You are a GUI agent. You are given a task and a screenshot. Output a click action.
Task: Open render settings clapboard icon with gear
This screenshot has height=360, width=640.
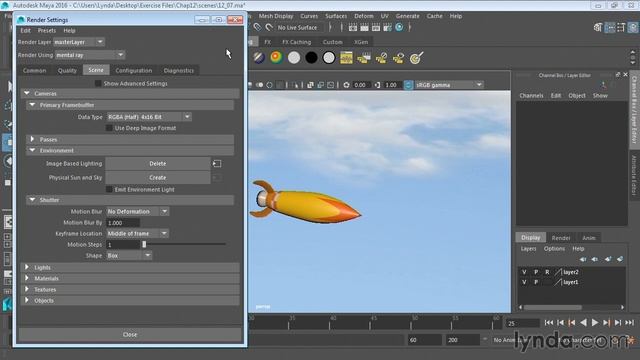coord(387,27)
